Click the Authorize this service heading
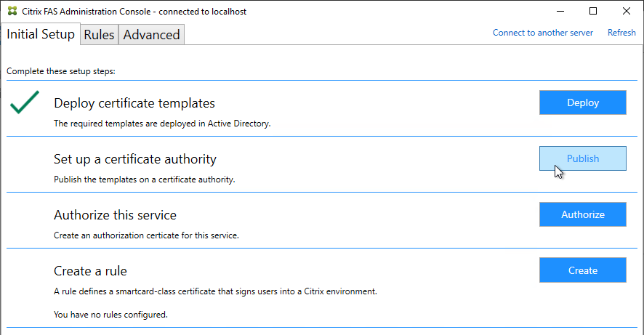The image size is (644, 335). point(115,214)
